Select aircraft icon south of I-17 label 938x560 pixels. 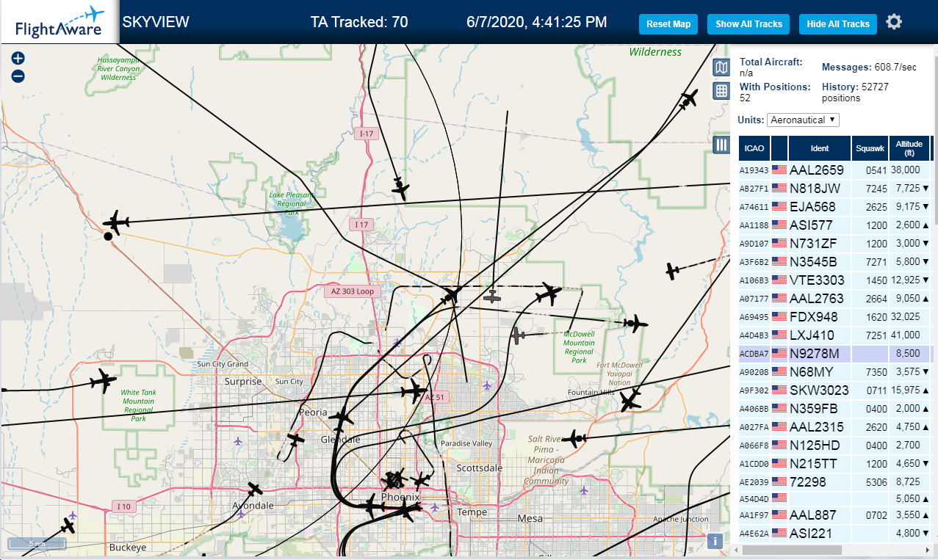(400, 188)
